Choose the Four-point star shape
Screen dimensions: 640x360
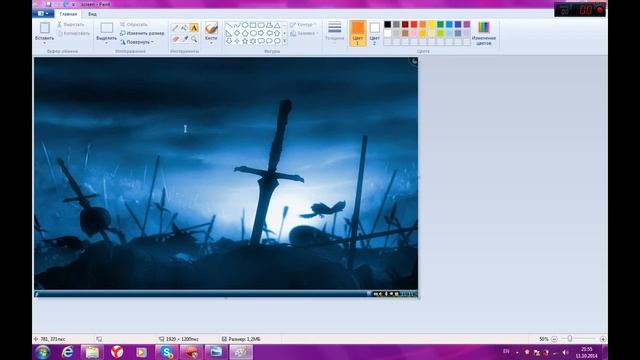click(237, 41)
